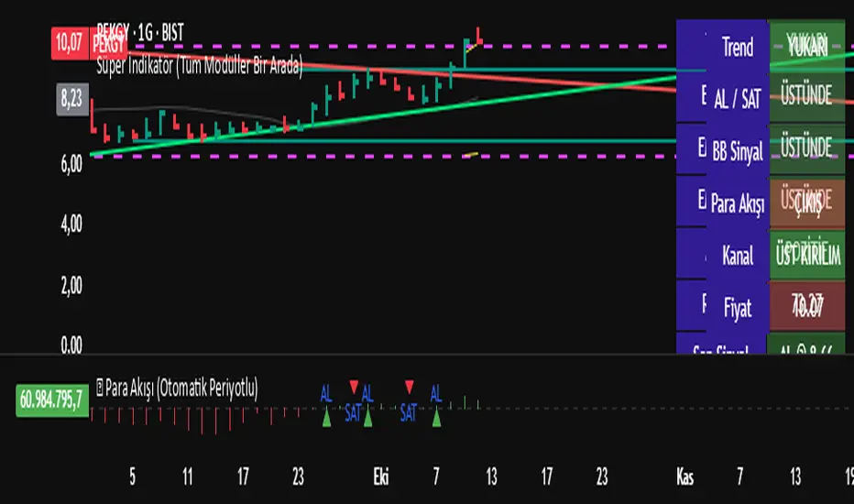This screenshot has width=854, height=504.
Task: Click the icon before Para Akışı title
Action: tap(100, 388)
